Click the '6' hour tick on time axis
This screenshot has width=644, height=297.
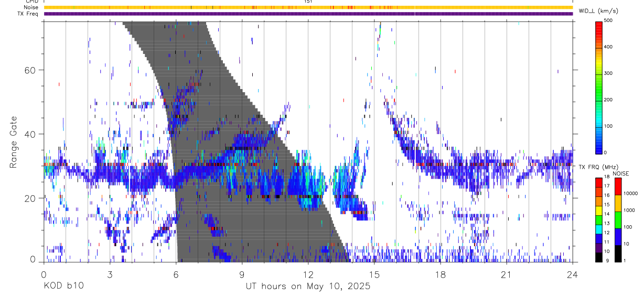click(176, 273)
